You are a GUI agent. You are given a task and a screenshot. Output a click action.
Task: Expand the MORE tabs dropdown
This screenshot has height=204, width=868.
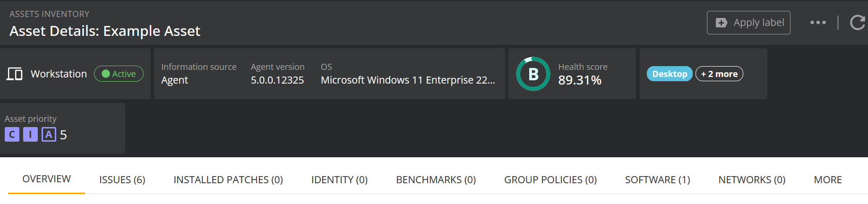pyautogui.click(x=828, y=180)
